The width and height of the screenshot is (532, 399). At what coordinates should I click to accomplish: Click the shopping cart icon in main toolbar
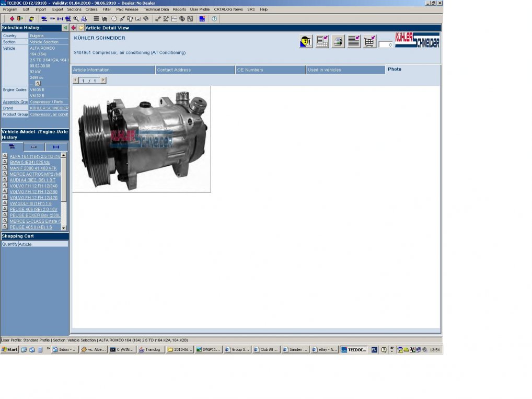(x=105, y=19)
